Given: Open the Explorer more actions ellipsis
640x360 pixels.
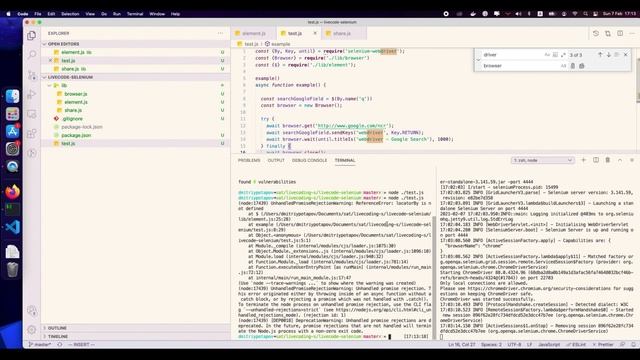Looking at the screenshot, I should click(220, 33).
